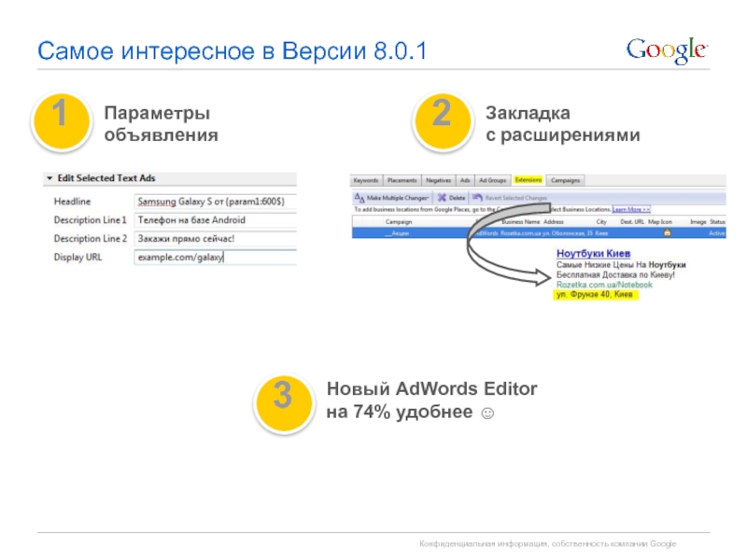This screenshot has height=560, width=747.
Task: Click the Новый AdWords Editor heading text
Action: coord(431,389)
